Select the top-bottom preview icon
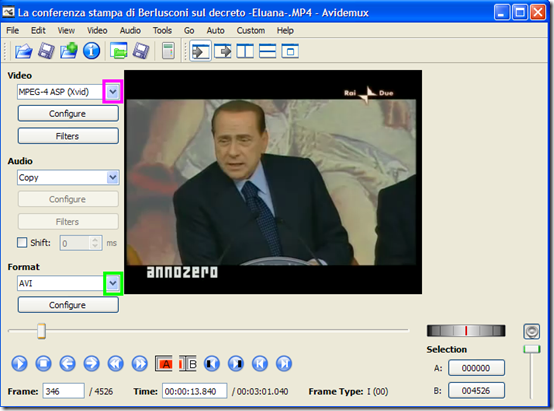 [267, 52]
